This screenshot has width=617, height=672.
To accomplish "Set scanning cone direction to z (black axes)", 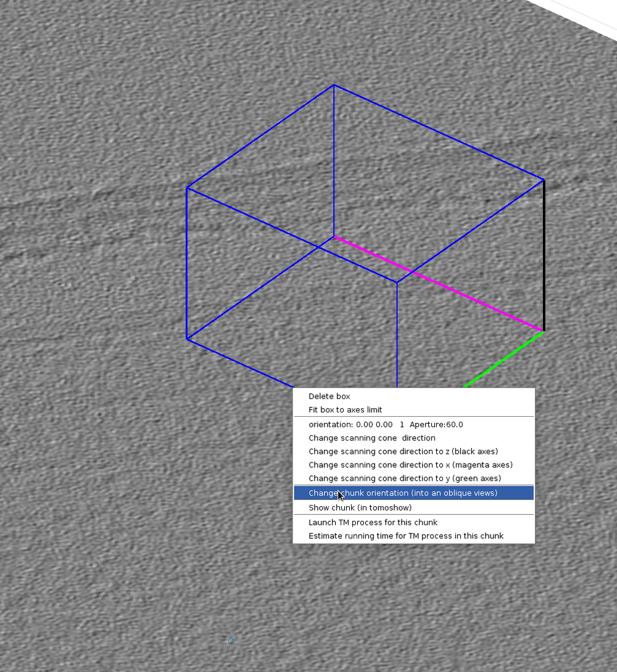I will point(403,452).
